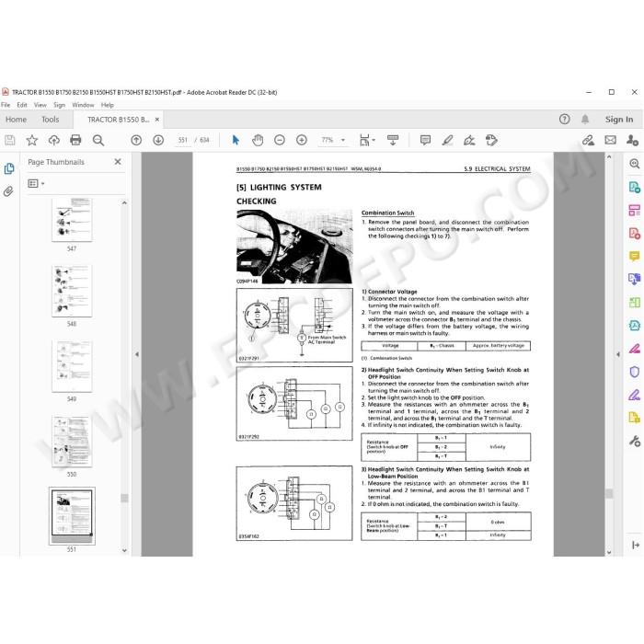Viewport: 644px width, 644px height.
Task: Select page 551 thumbnail
Action: pos(72,516)
